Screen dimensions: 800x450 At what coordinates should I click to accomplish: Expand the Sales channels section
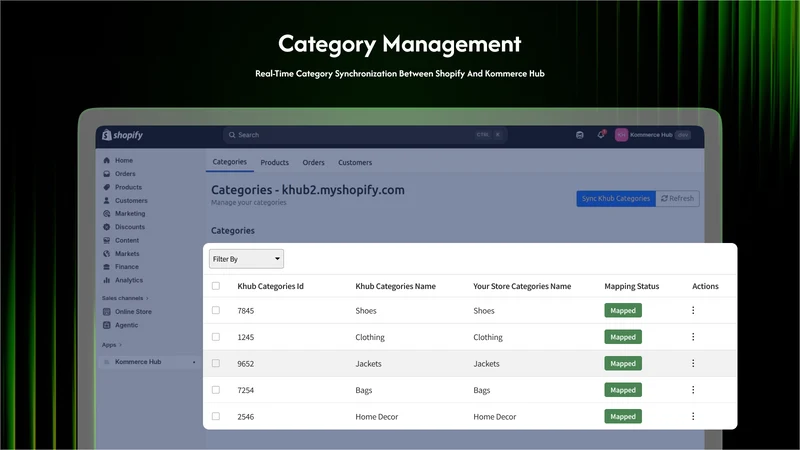click(125, 298)
